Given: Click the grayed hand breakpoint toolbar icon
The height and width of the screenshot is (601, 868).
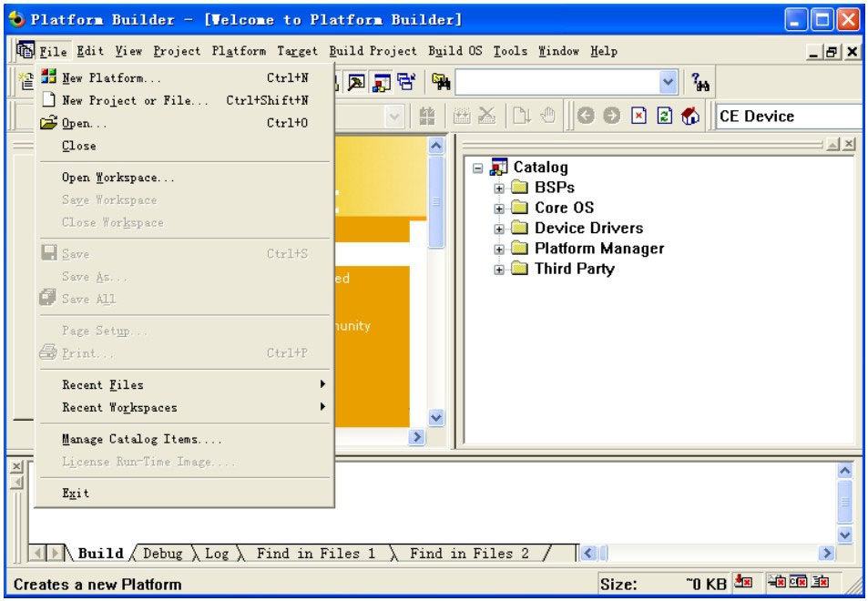Looking at the screenshot, I should click(x=547, y=116).
